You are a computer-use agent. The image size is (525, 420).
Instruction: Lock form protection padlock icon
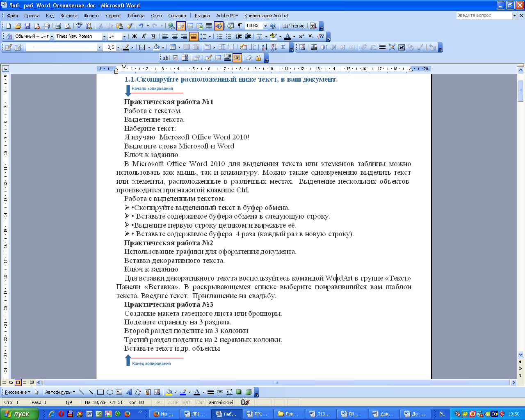pyautogui.click(x=258, y=58)
